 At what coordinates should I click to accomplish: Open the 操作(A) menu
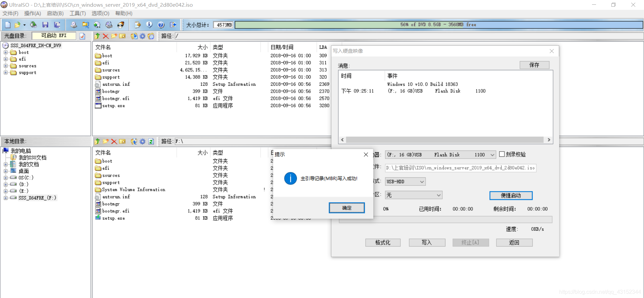click(33, 13)
